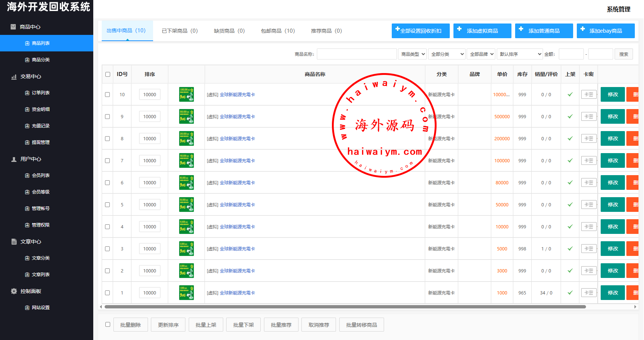The image size is (644, 340).
Task: Open the 商品类型 dropdown filter
Action: coord(412,54)
